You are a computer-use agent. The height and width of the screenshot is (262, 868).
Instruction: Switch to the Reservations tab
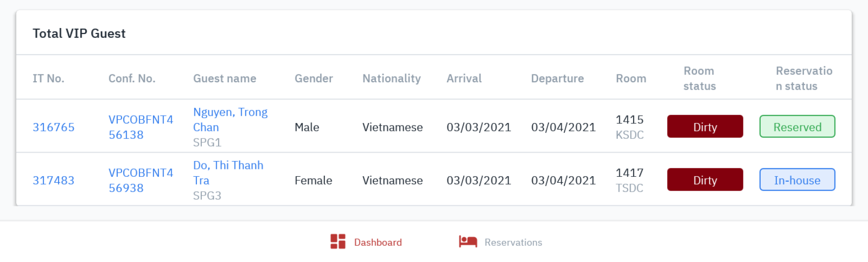(x=513, y=242)
